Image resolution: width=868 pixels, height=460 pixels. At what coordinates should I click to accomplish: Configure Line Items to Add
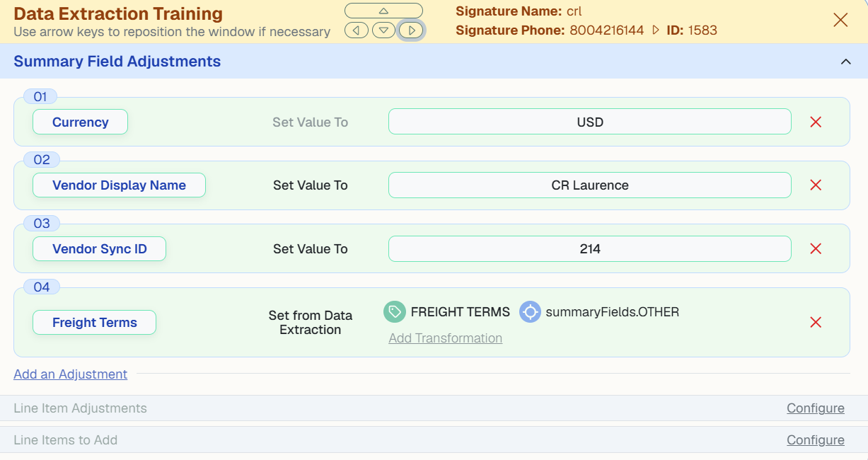pyautogui.click(x=816, y=440)
